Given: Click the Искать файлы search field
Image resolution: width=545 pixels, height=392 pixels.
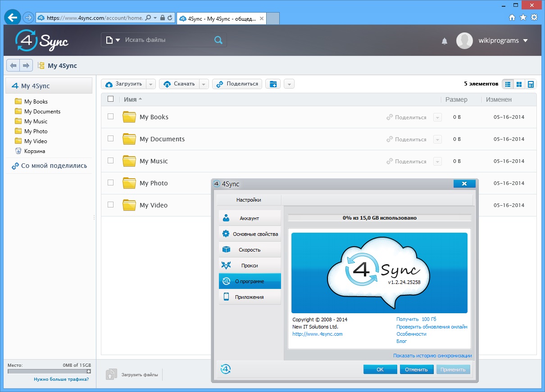Looking at the screenshot, I should click(168, 40).
